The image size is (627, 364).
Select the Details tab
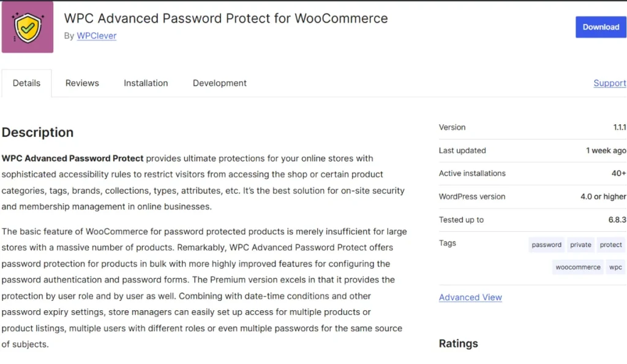26,83
